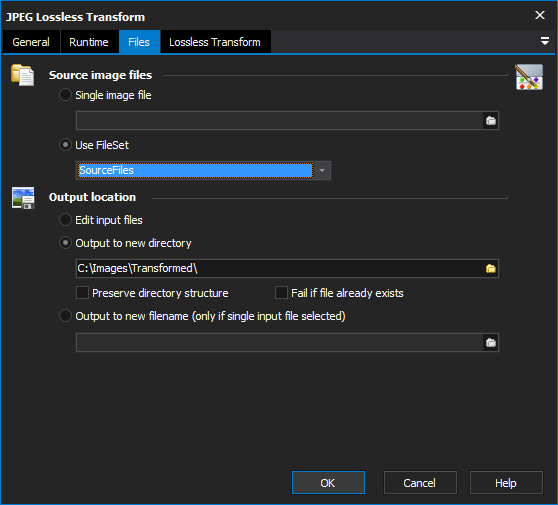Open the tab list menu icon
This screenshot has width=558, height=505.
[544, 41]
